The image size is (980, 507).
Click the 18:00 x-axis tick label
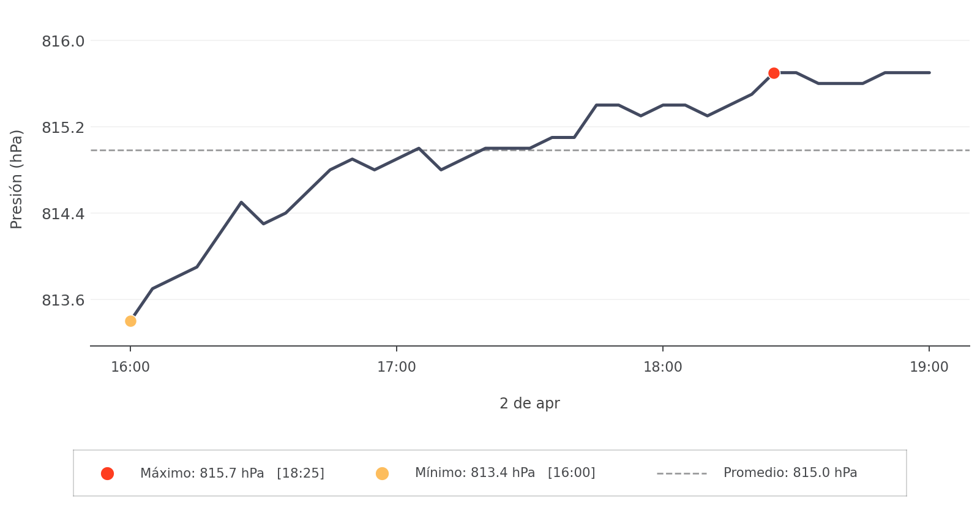click(663, 367)
